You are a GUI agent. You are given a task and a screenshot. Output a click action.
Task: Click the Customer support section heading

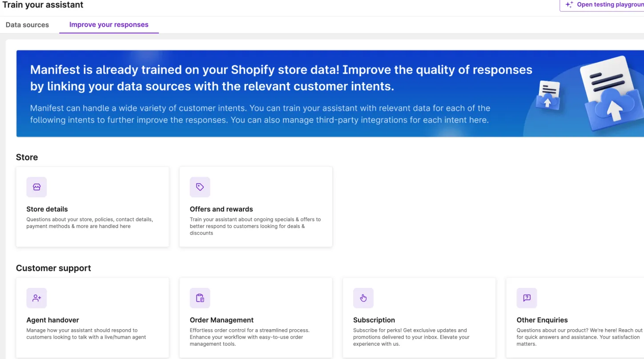[x=53, y=268]
